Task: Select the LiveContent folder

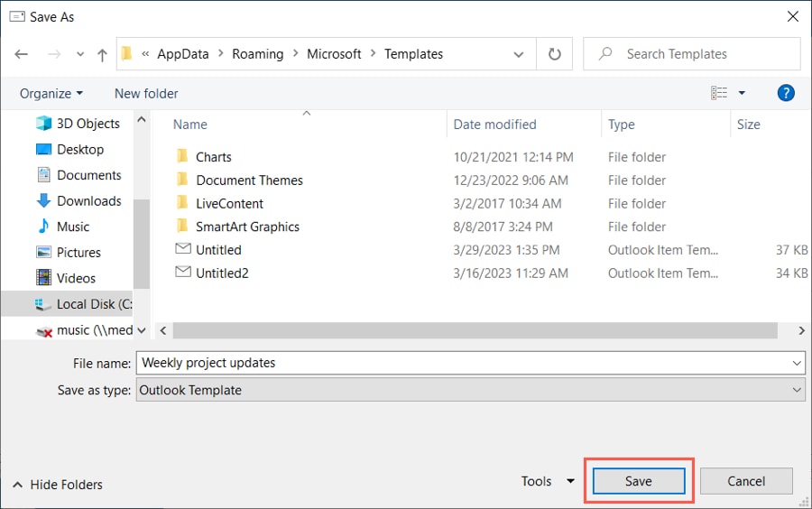Action: click(229, 204)
